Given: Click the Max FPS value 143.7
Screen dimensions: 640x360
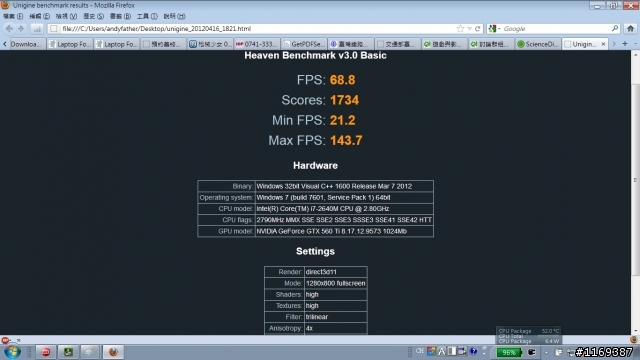Looking at the screenshot, I should click(346, 140).
